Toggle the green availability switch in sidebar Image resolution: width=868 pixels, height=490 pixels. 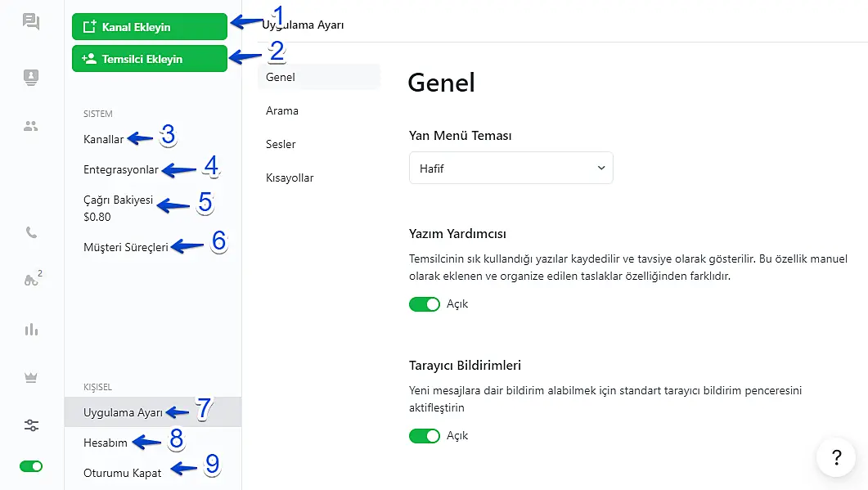pyautogui.click(x=31, y=466)
